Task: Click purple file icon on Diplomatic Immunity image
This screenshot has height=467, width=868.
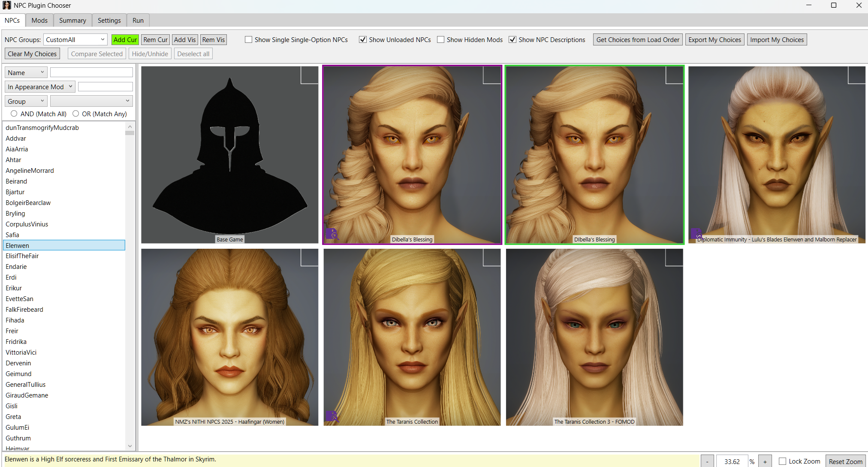Action: pos(696,234)
